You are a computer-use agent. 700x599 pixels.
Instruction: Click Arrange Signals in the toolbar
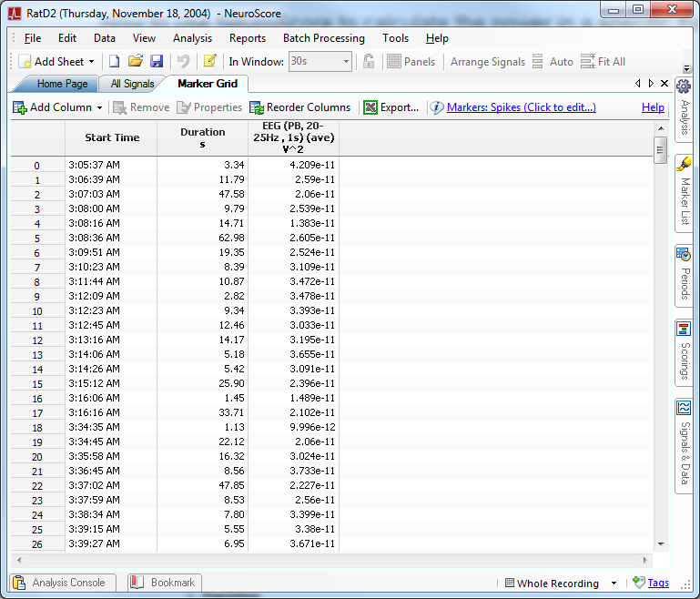(x=488, y=62)
